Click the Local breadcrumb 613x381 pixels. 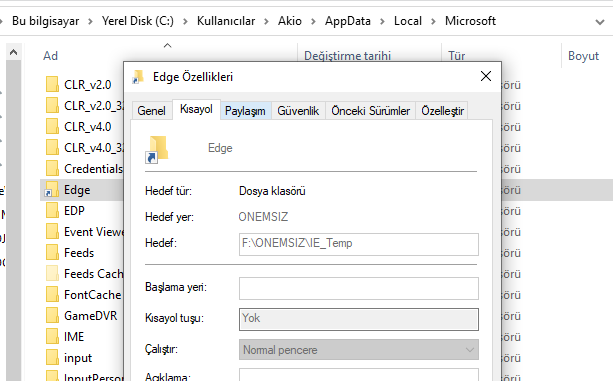tap(408, 21)
